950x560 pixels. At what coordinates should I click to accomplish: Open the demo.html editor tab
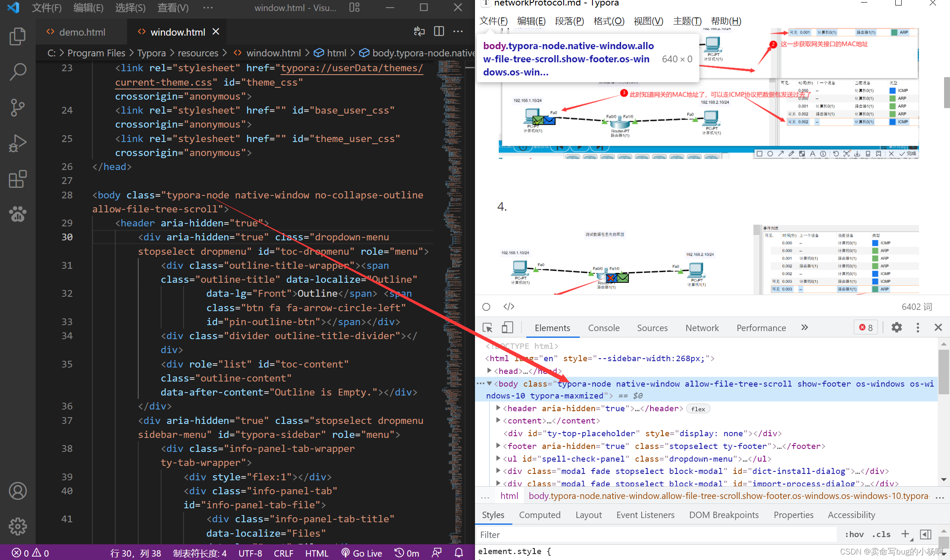point(82,32)
